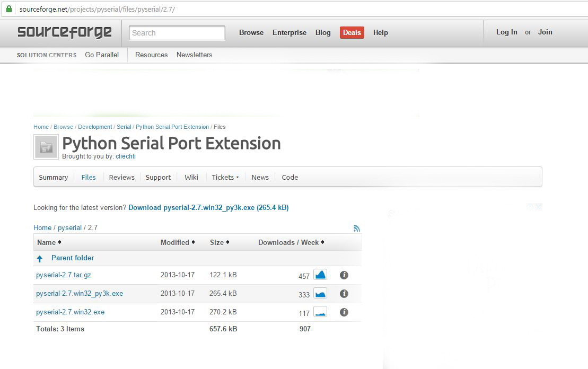The width and height of the screenshot is (588, 369).
Task: Click the Python Serial Port Extension project avatar
Action: tap(46, 146)
